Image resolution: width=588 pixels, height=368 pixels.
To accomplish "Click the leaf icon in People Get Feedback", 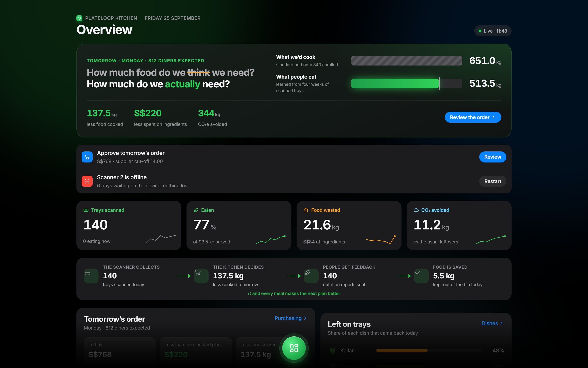I will (x=308, y=272).
